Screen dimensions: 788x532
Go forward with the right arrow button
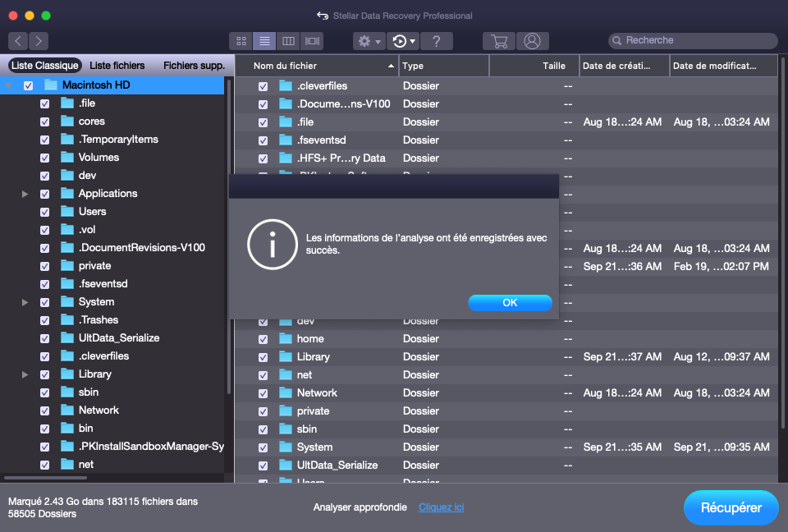click(x=39, y=41)
